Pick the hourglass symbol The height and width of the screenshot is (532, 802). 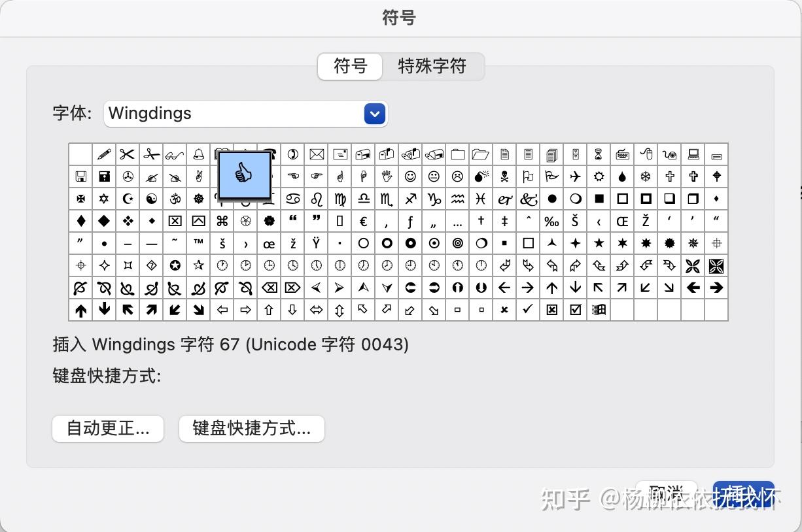point(598,154)
